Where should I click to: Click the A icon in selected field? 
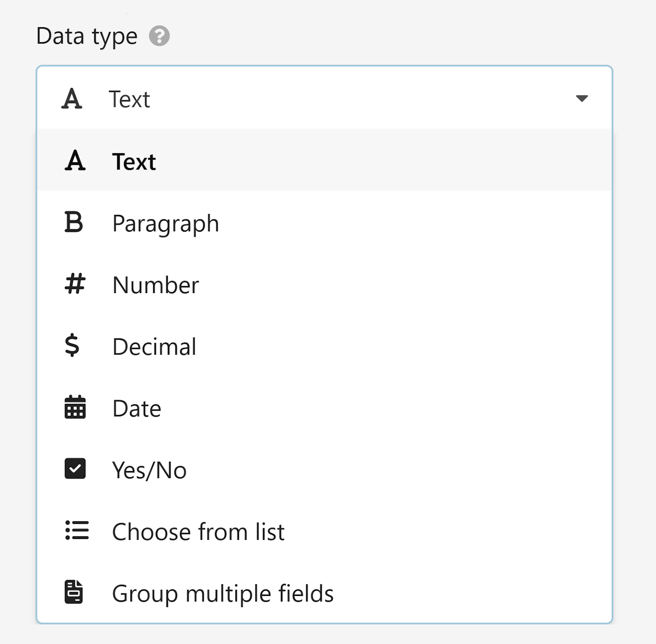[x=72, y=98]
